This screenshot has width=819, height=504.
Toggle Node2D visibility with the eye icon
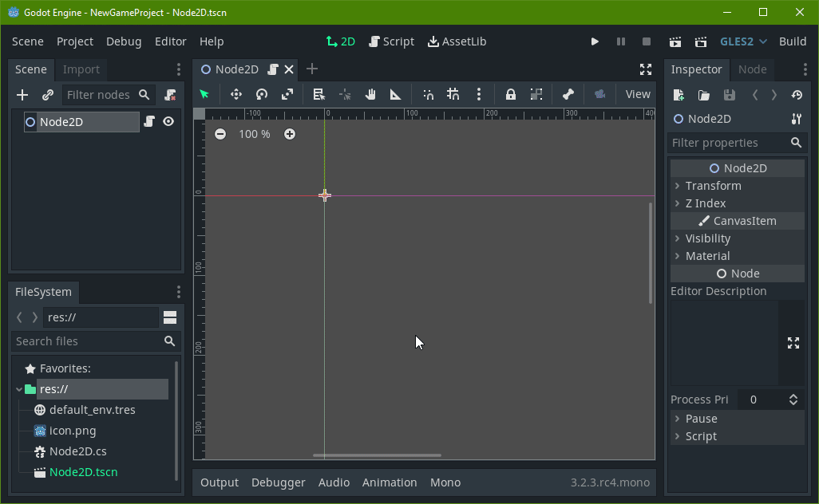168,121
